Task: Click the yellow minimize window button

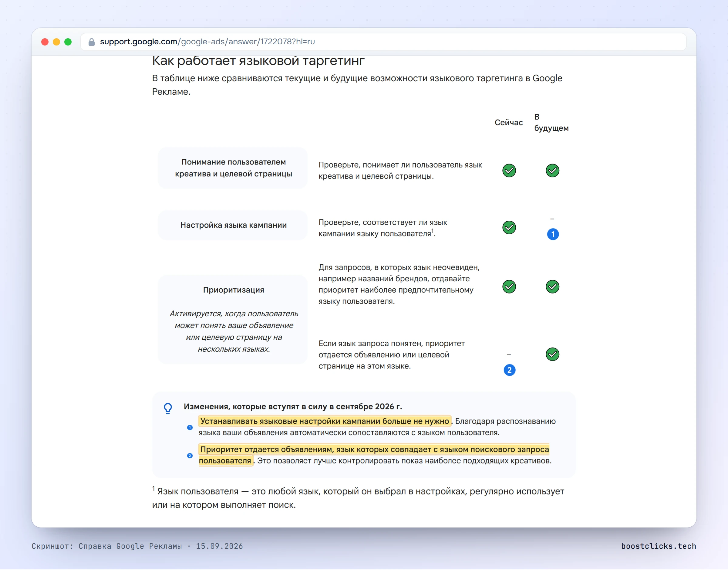Action: click(x=56, y=42)
